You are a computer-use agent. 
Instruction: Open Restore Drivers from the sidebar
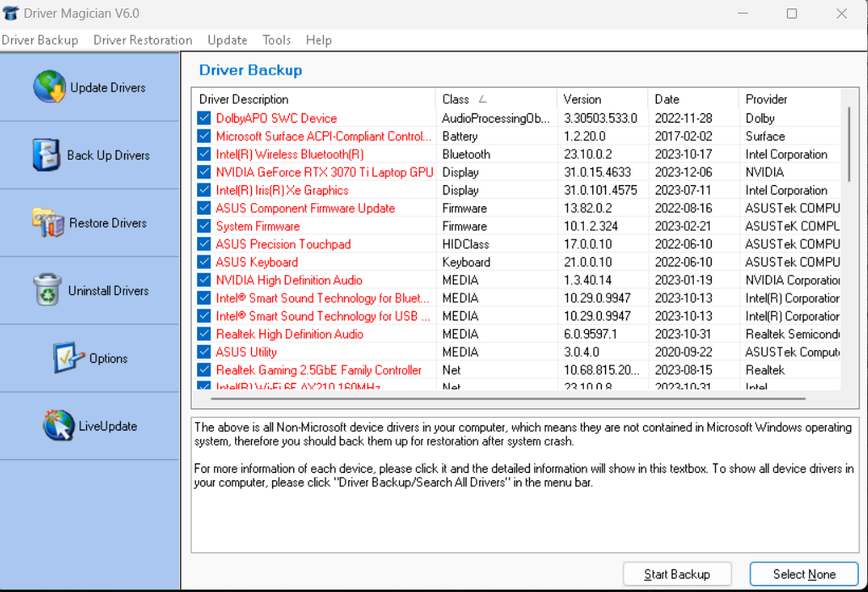[x=90, y=223]
